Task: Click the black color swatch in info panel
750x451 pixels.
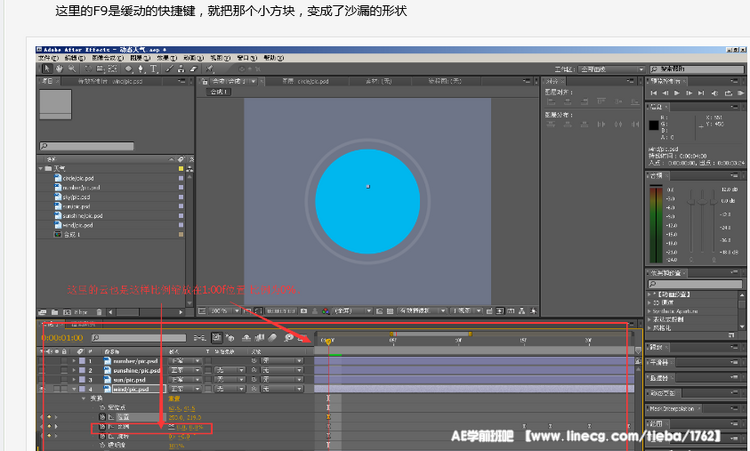Action: point(653,125)
